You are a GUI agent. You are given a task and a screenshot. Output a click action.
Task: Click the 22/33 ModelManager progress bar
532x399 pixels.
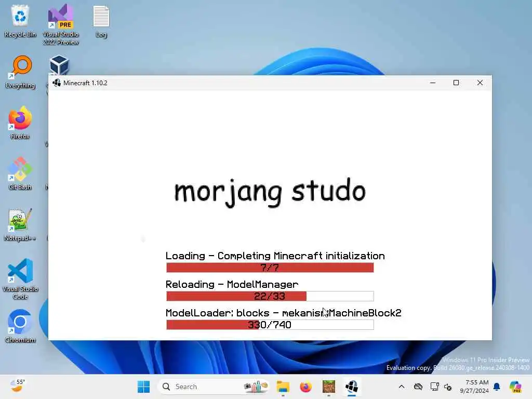click(270, 296)
